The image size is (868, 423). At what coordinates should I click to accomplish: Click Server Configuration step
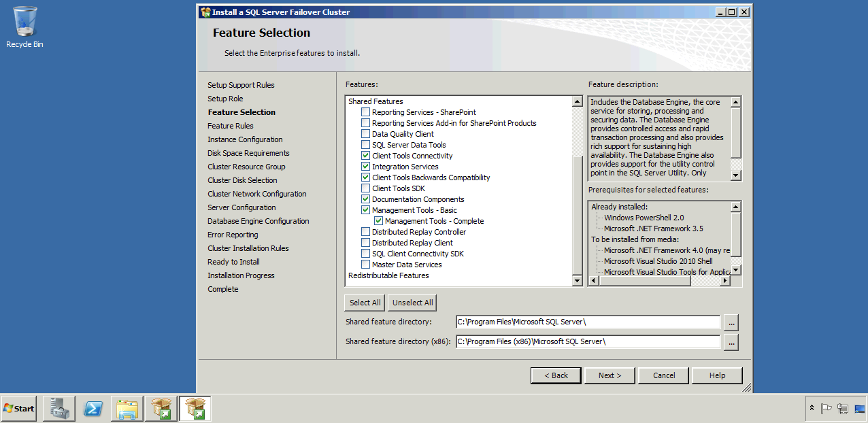[x=241, y=207]
